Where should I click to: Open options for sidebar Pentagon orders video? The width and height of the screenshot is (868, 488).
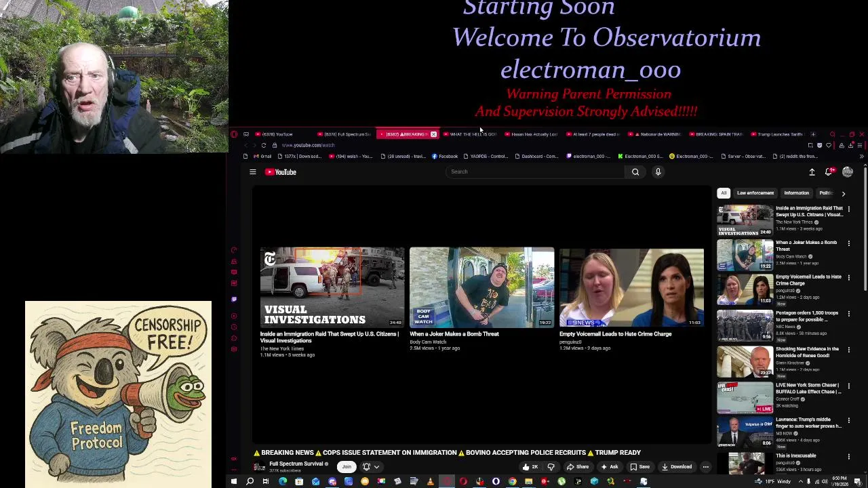coord(848,314)
